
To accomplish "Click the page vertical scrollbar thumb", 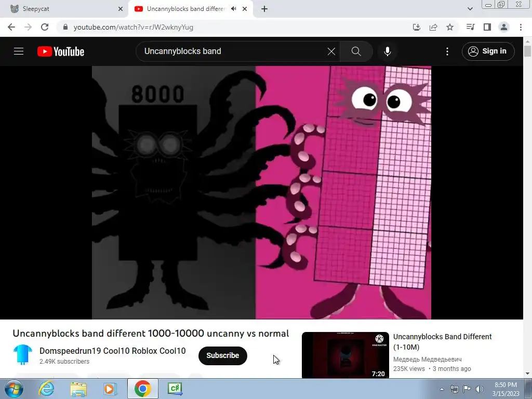I will 527,51.
